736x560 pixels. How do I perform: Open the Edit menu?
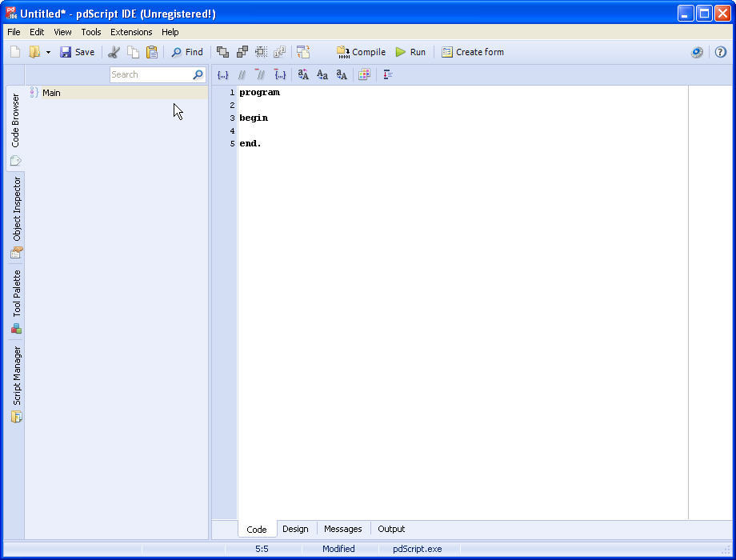[37, 32]
